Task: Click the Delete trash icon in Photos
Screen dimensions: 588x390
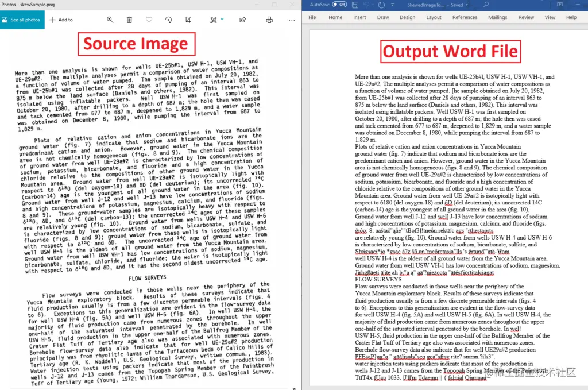Action: pyautogui.click(x=129, y=20)
